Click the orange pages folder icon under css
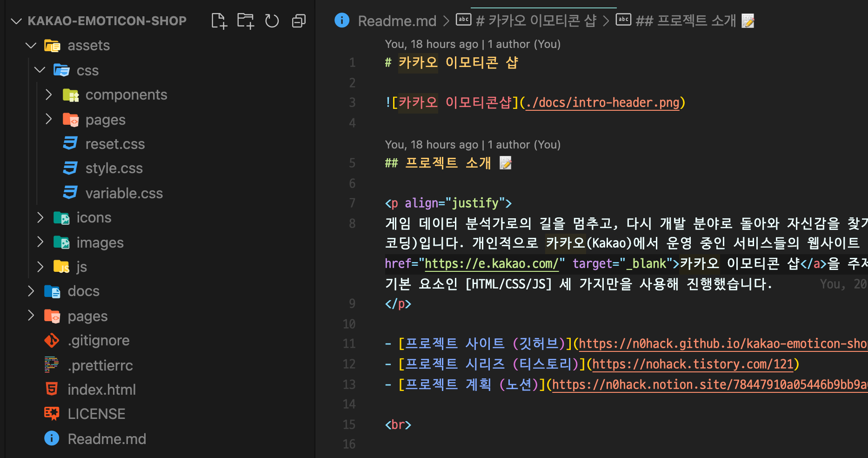 click(x=71, y=120)
